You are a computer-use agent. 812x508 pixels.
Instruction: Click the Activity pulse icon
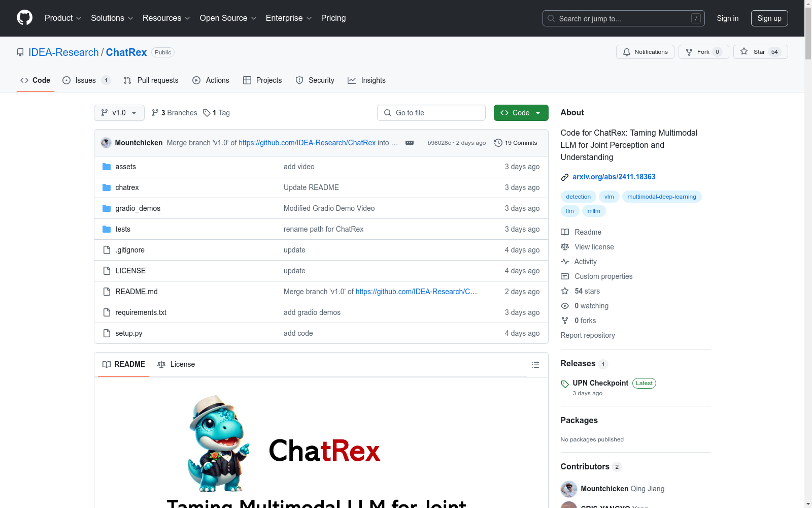(565, 262)
